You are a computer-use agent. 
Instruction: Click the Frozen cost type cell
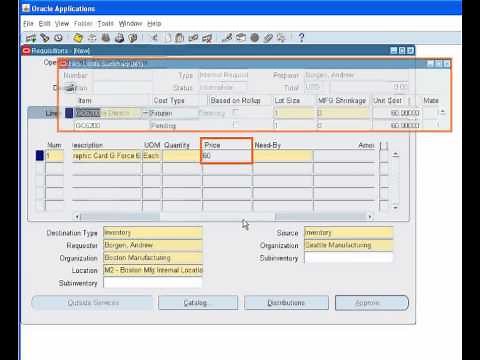[x=173, y=113]
